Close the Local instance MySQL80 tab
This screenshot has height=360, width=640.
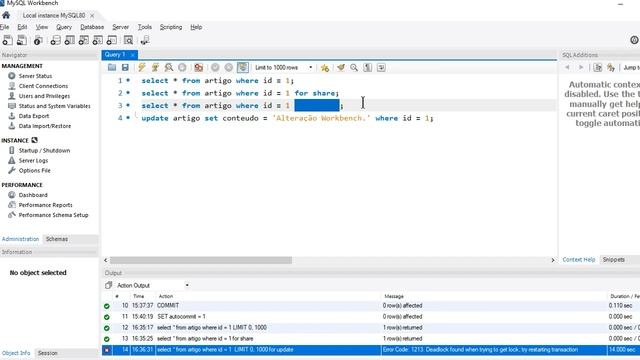[92, 16]
